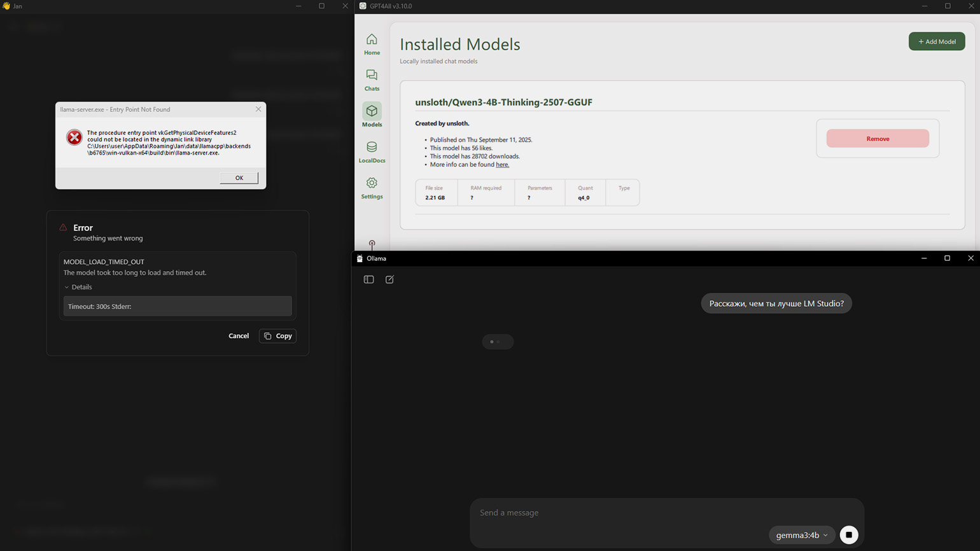Copy the Jan error details

pyautogui.click(x=277, y=336)
